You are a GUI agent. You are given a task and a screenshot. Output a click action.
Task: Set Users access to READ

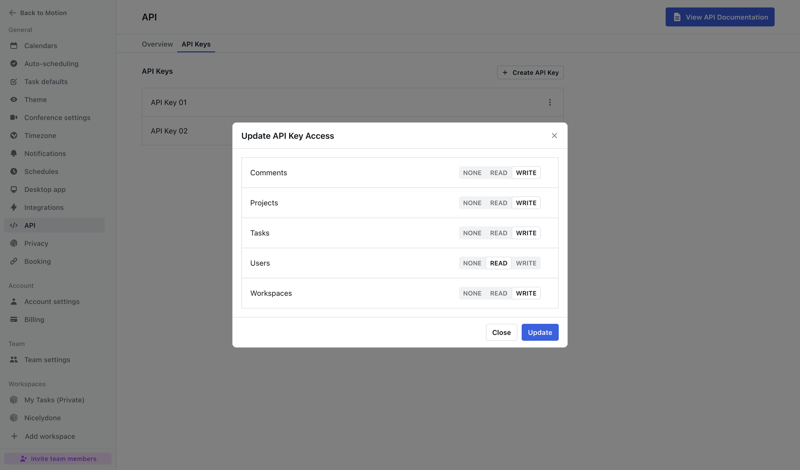[498, 263]
